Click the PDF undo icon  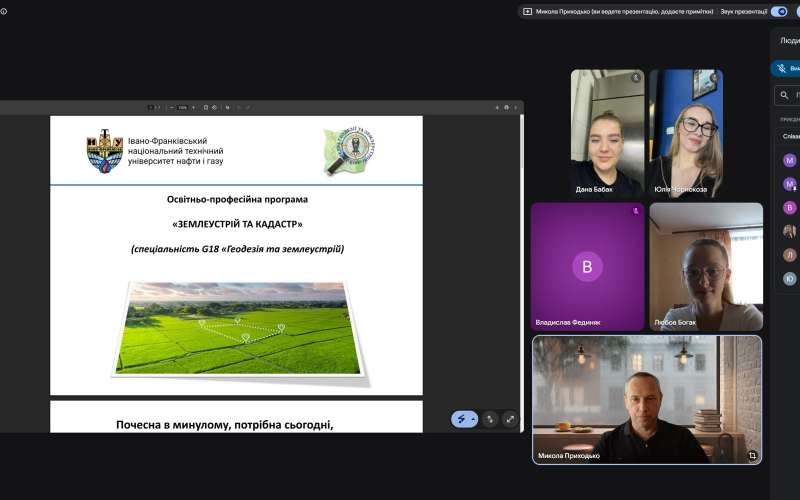click(239, 107)
